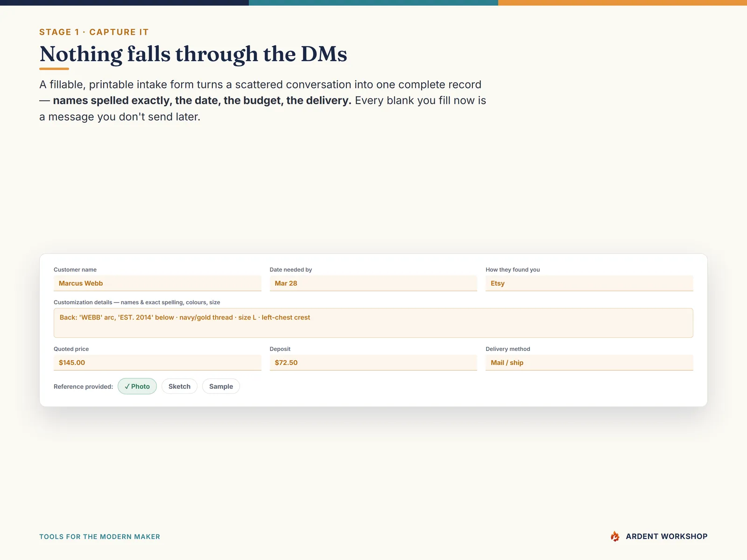This screenshot has width=747, height=560.
Task: Click the 'Delivery method' label
Action: click(508, 349)
